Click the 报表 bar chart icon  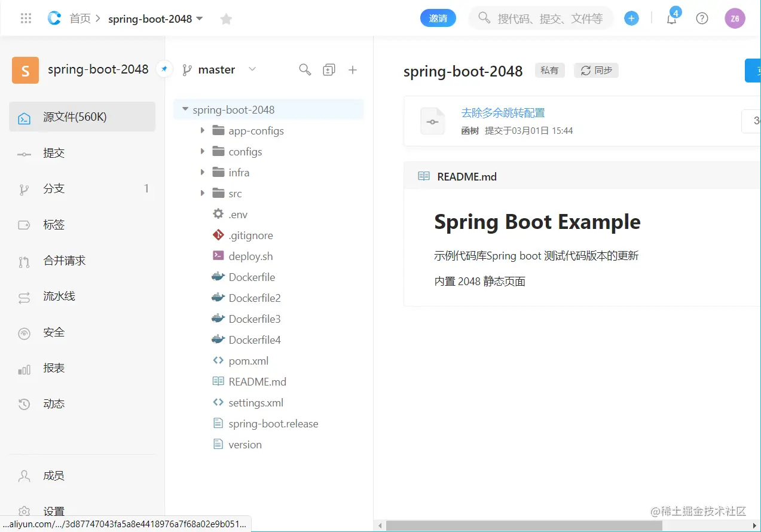(24, 369)
